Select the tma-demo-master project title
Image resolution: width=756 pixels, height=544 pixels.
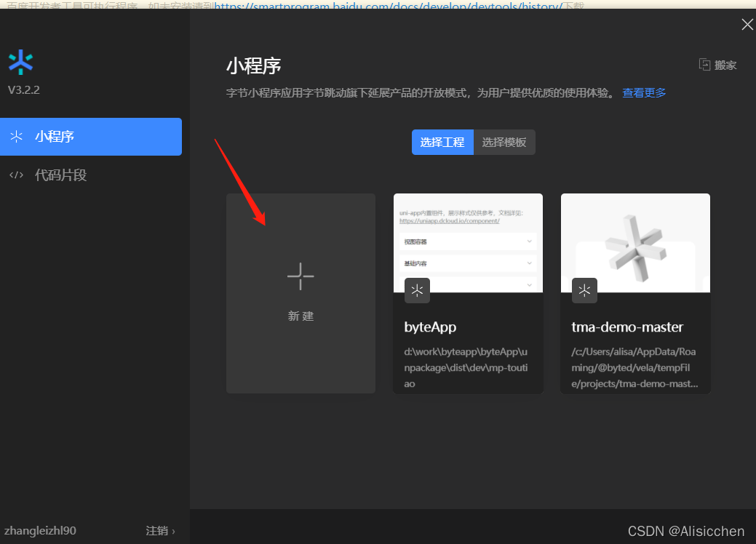[627, 327]
